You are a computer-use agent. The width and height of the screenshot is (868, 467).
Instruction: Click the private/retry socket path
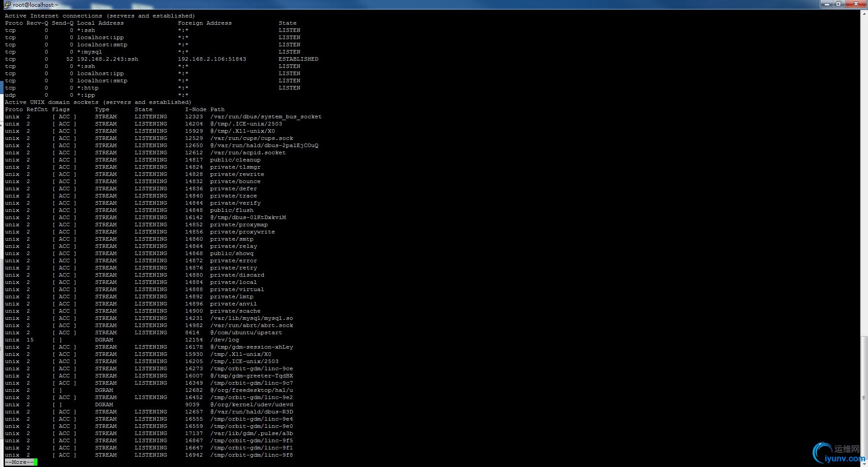[234, 268]
